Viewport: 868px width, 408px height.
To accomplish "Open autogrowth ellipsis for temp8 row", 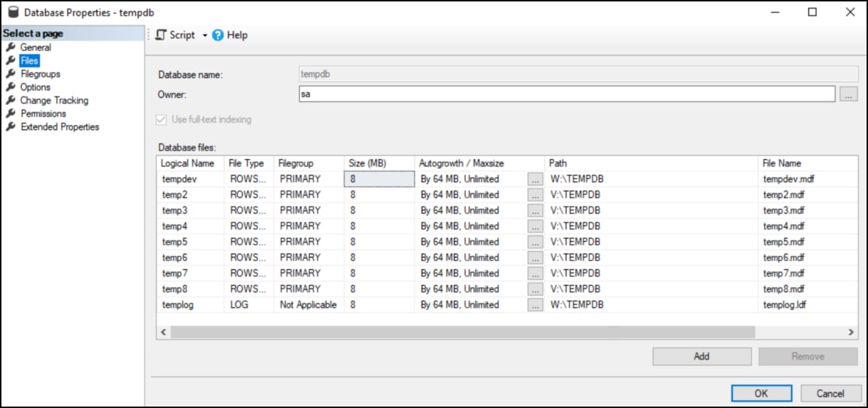I will point(535,289).
